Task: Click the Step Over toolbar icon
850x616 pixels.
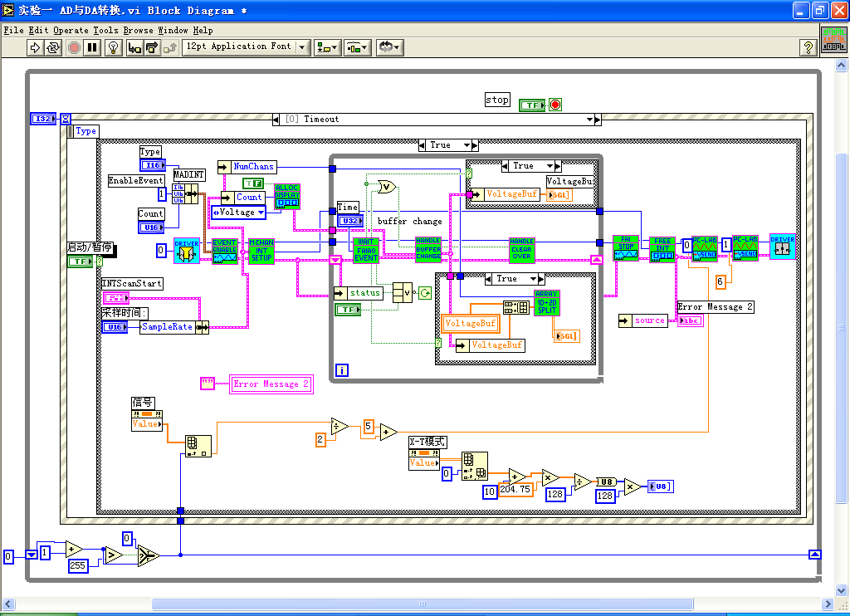Action: 152,47
